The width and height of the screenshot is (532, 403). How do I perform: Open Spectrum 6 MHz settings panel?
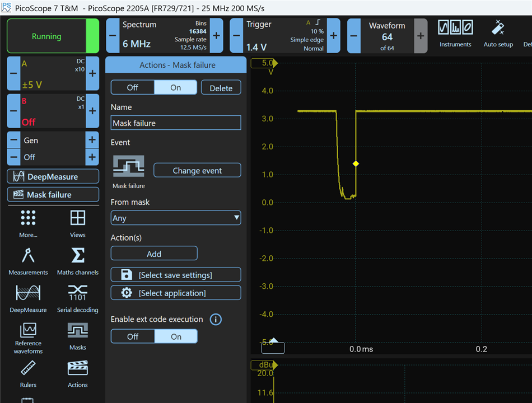(165, 36)
